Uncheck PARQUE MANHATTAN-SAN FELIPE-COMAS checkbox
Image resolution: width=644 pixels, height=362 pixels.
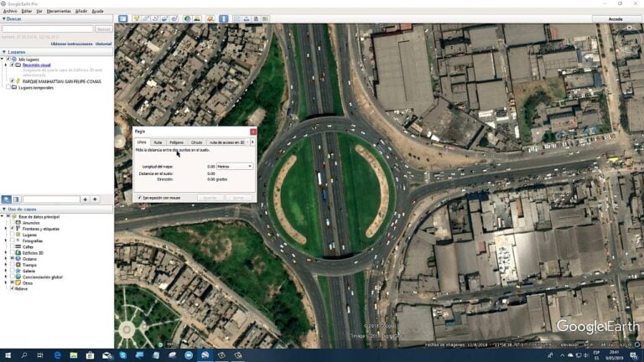click(13, 81)
